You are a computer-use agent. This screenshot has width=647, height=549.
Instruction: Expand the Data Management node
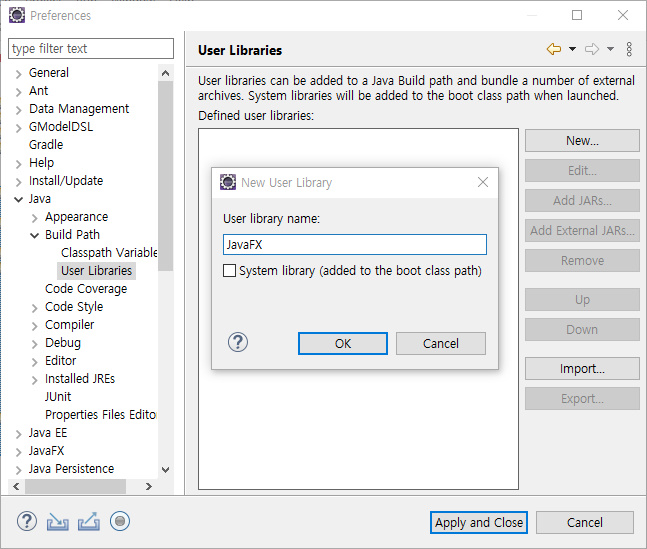18,110
